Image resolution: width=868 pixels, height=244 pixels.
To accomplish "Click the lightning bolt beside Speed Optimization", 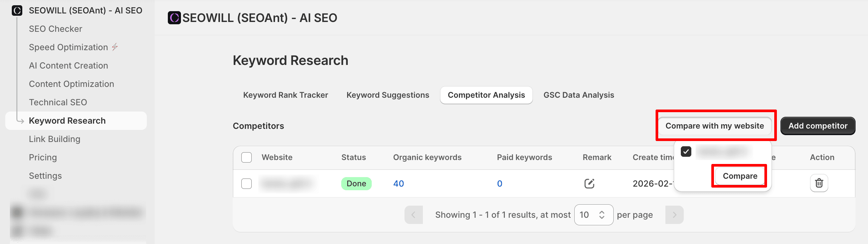I will (115, 47).
